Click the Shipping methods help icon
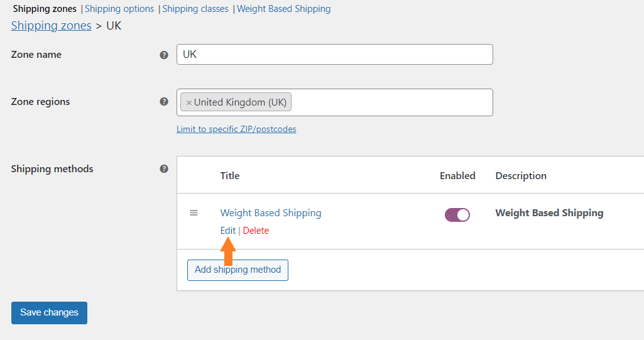Image resolution: width=644 pixels, height=340 pixels. [164, 169]
